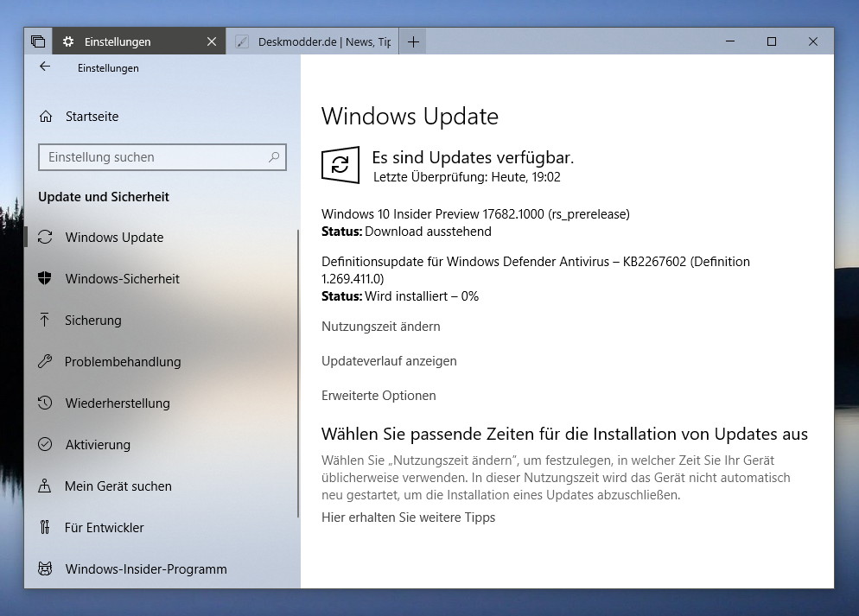Click the back arrow in Einstellungen
The image size is (859, 616).
[x=45, y=67]
